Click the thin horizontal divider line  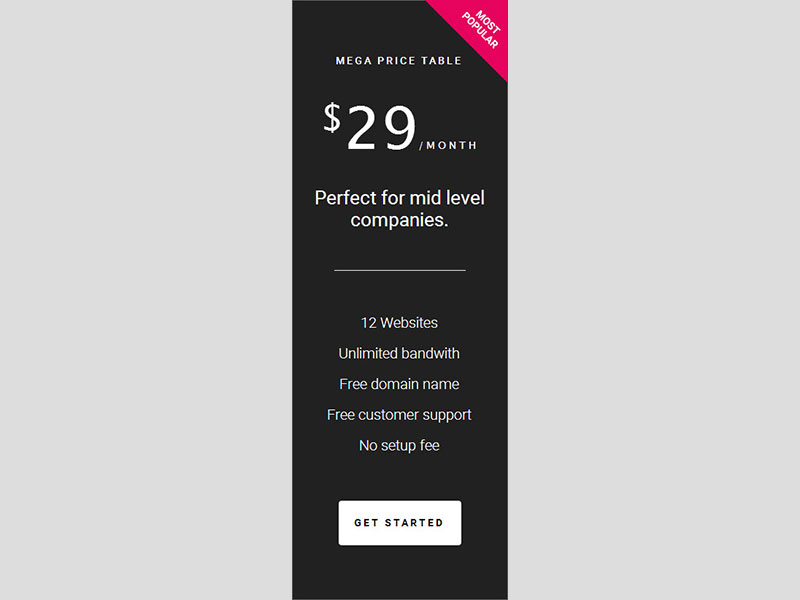pyautogui.click(x=399, y=270)
